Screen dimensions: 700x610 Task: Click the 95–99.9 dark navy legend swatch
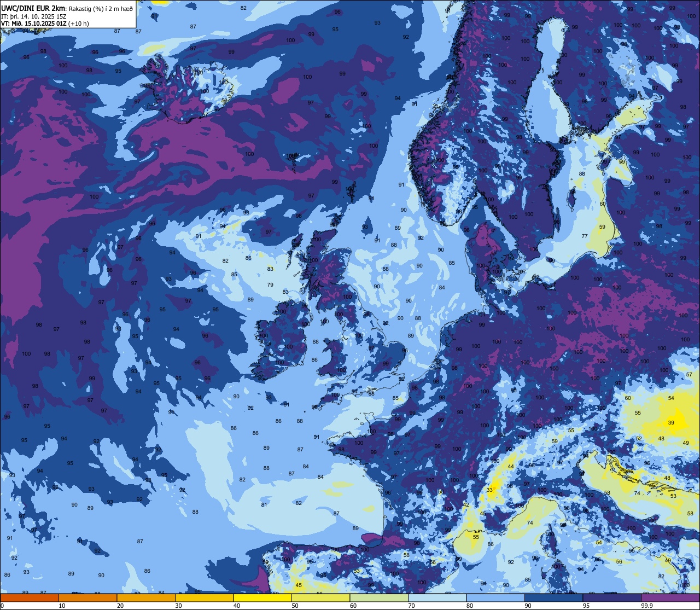click(612, 598)
